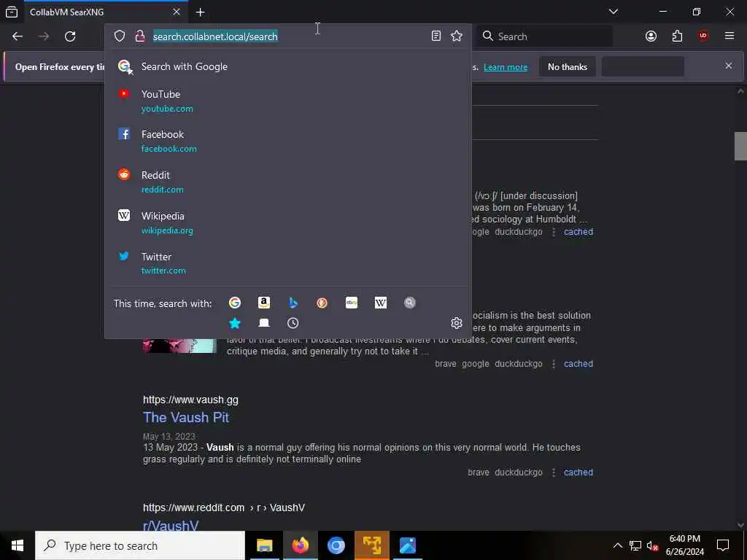Open cached link of the Humboldt sociology result

coord(578,232)
